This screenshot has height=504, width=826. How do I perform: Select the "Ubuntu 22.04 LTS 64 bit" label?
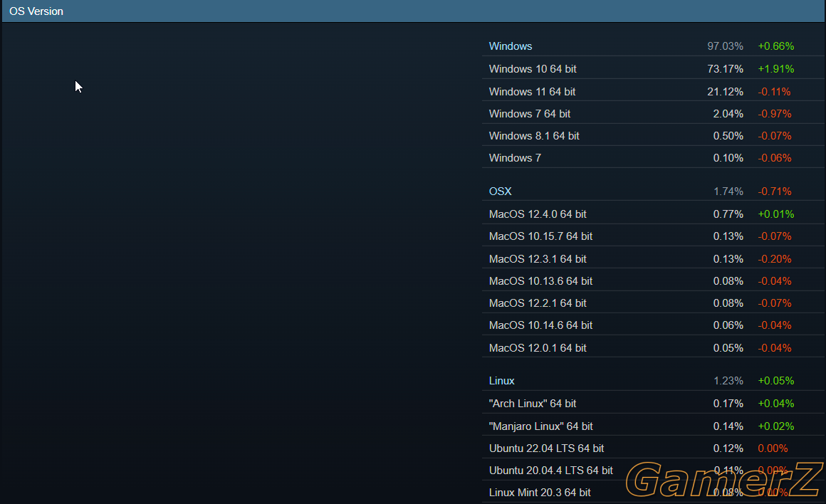pos(546,448)
